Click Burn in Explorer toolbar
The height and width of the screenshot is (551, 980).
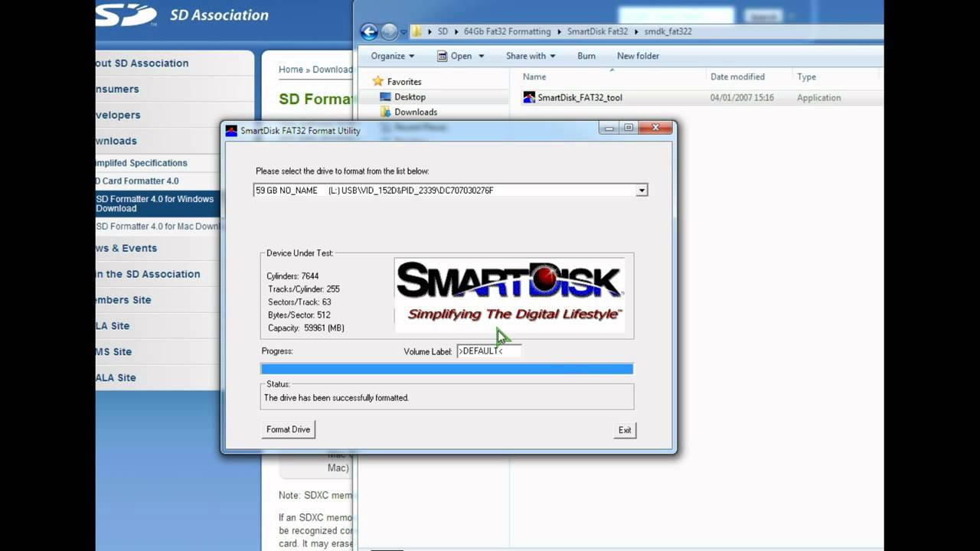(x=586, y=56)
